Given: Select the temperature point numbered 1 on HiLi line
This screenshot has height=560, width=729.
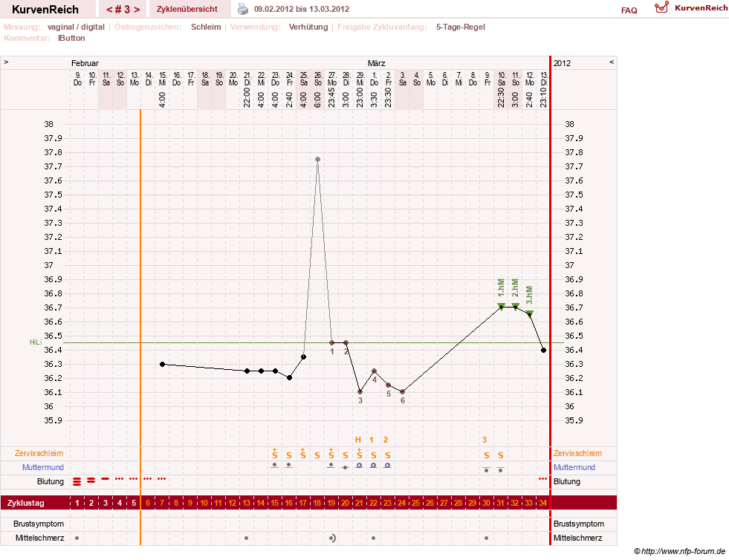Looking at the screenshot, I should click(331, 343).
